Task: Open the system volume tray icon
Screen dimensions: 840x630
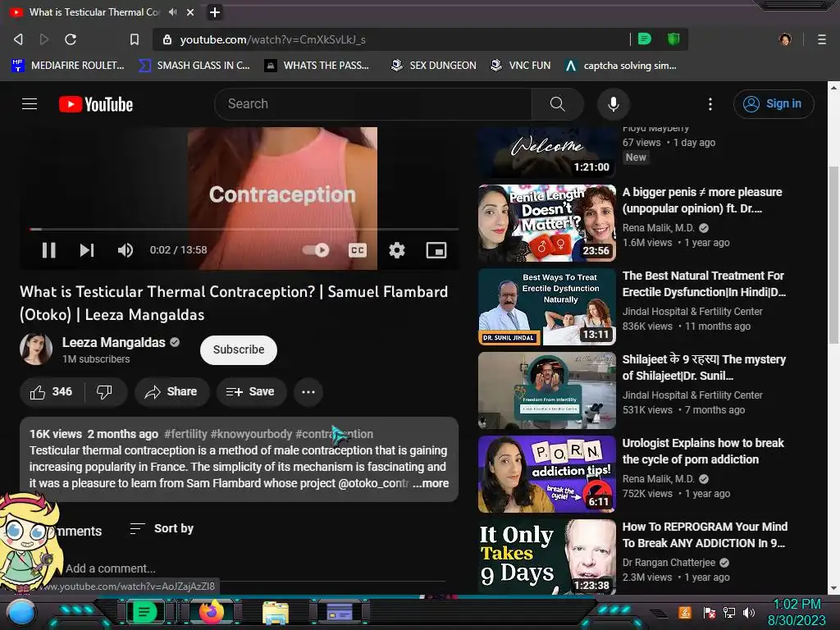Action: tap(749, 612)
